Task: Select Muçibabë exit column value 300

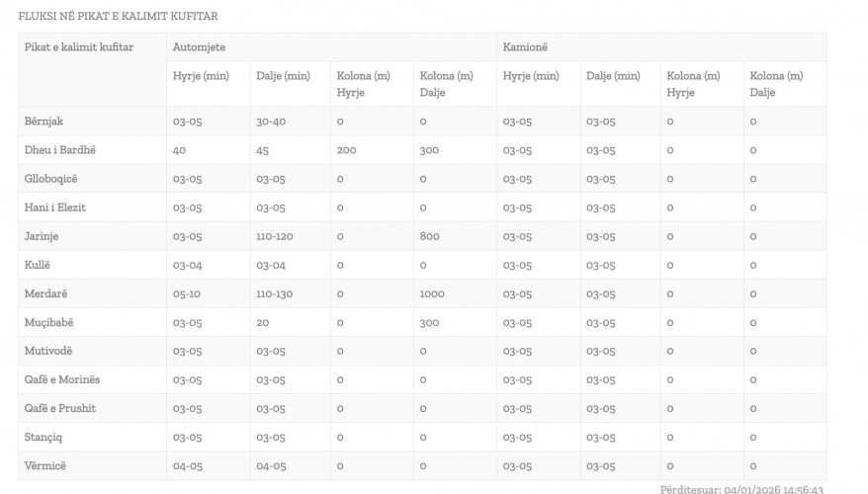Action: click(x=429, y=322)
